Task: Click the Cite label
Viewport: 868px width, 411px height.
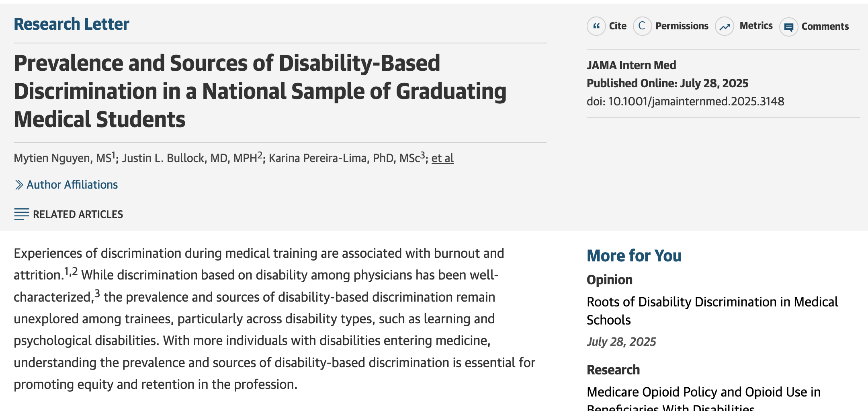Action: [x=618, y=26]
